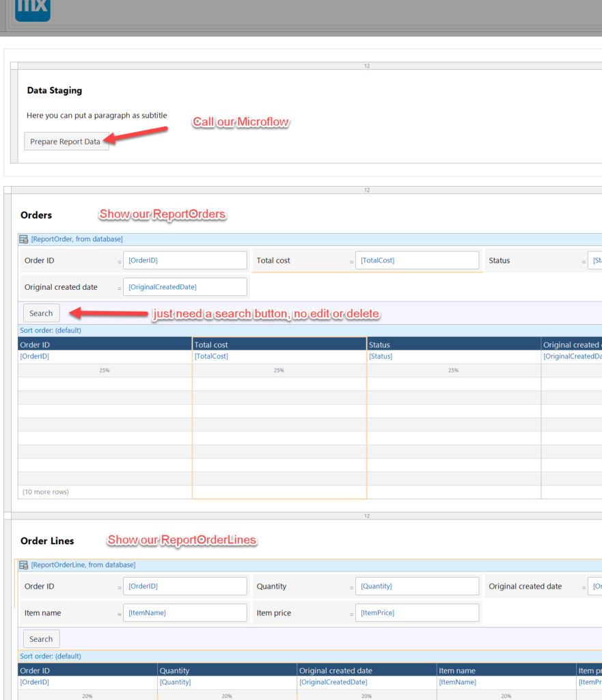Click the Prepare Report Data button

point(66,142)
